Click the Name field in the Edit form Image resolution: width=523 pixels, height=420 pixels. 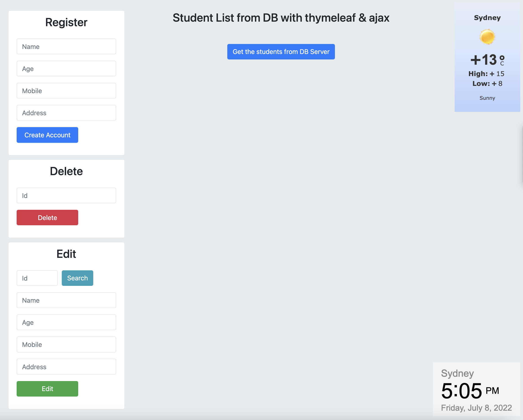[66, 300]
